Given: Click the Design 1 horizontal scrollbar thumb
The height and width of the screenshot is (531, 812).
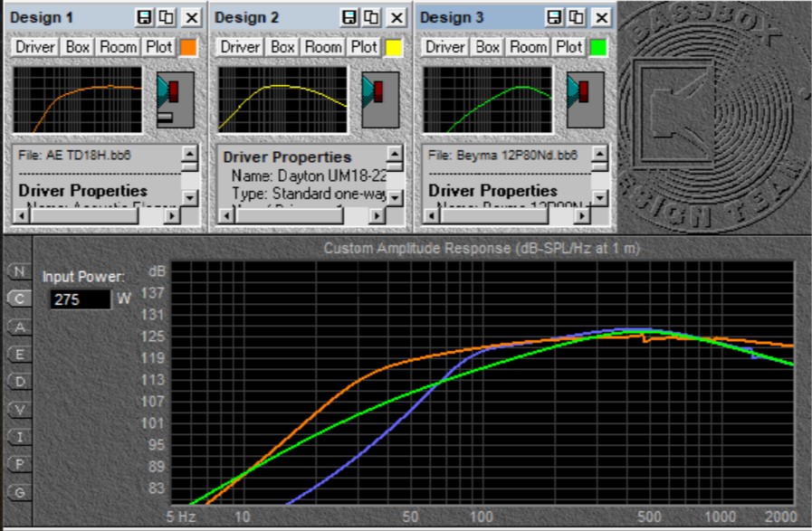Looking at the screenshot, I should coord(84,215).
